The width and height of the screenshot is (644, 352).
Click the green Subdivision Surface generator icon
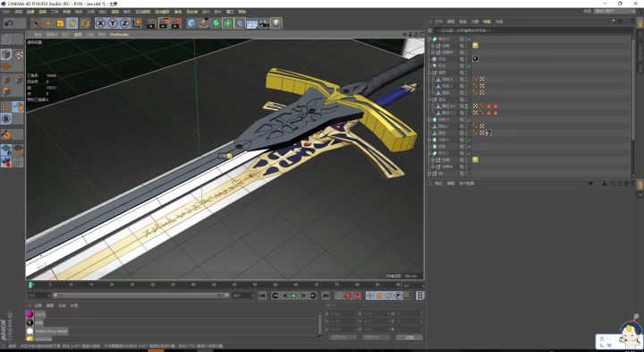pos(216,23)
